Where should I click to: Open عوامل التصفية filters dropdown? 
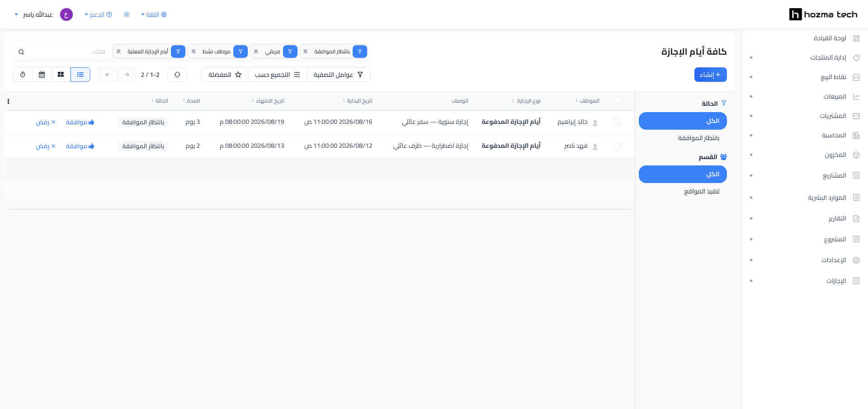point(339,75)
